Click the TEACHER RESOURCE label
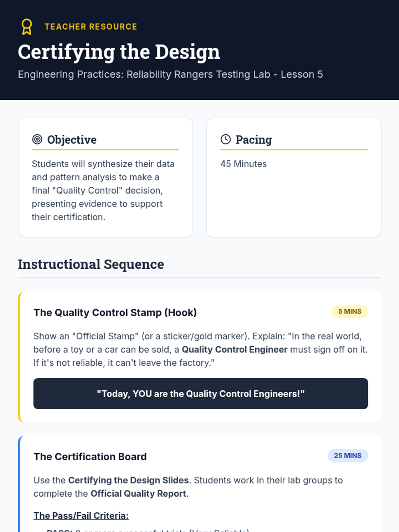 tap(91, 27)
